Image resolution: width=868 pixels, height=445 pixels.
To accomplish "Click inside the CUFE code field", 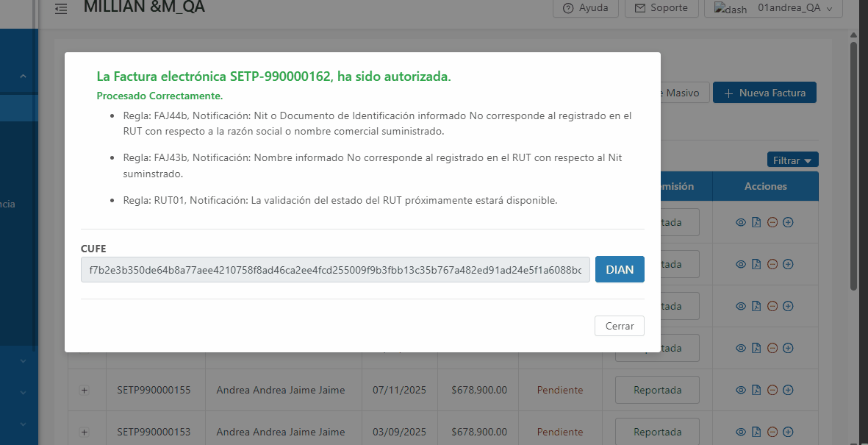I will [335, 270].
